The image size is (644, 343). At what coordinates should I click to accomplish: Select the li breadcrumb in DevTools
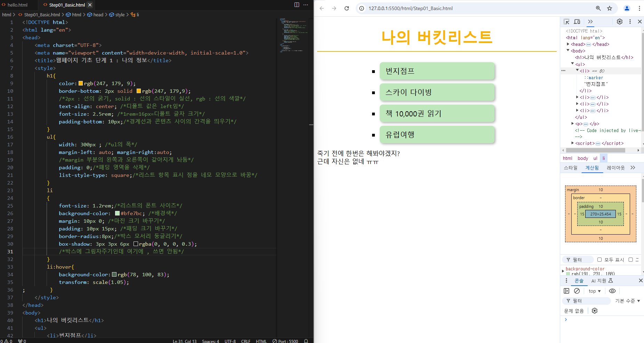pos(604,158)
